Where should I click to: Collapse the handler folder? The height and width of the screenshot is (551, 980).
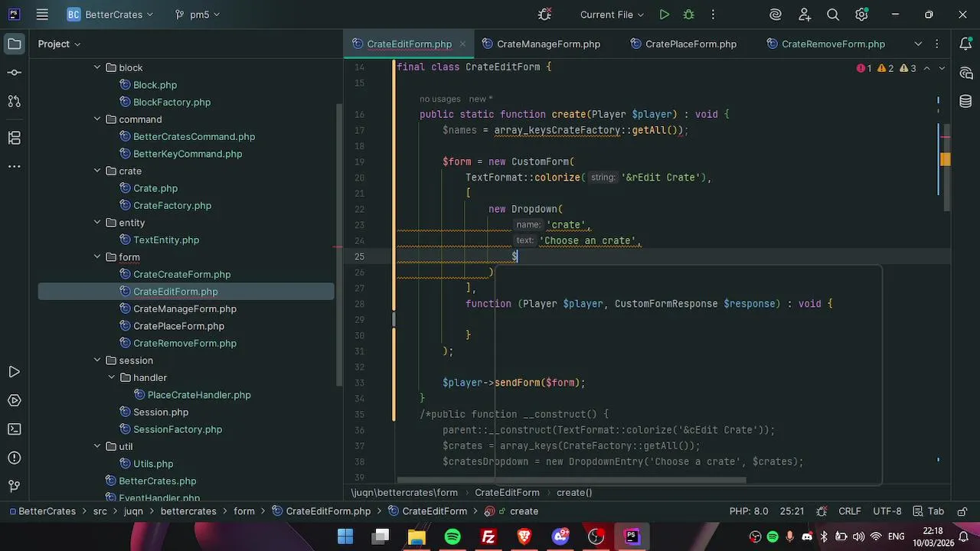(112, 377)
